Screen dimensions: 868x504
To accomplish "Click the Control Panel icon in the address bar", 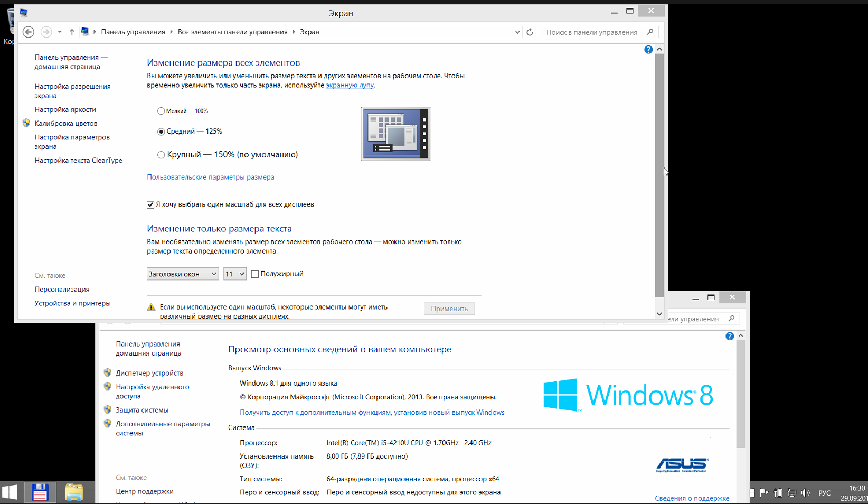I will (x=84, y=32).
